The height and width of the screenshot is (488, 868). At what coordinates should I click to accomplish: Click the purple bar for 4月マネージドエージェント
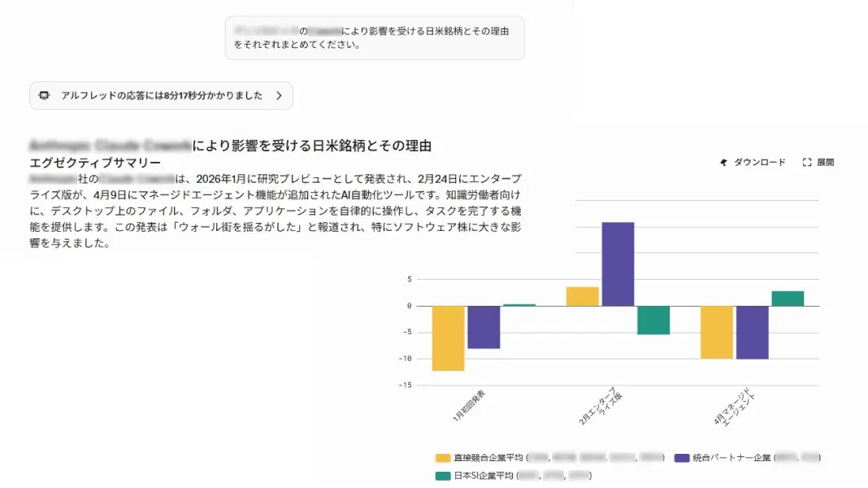[753, 333]
